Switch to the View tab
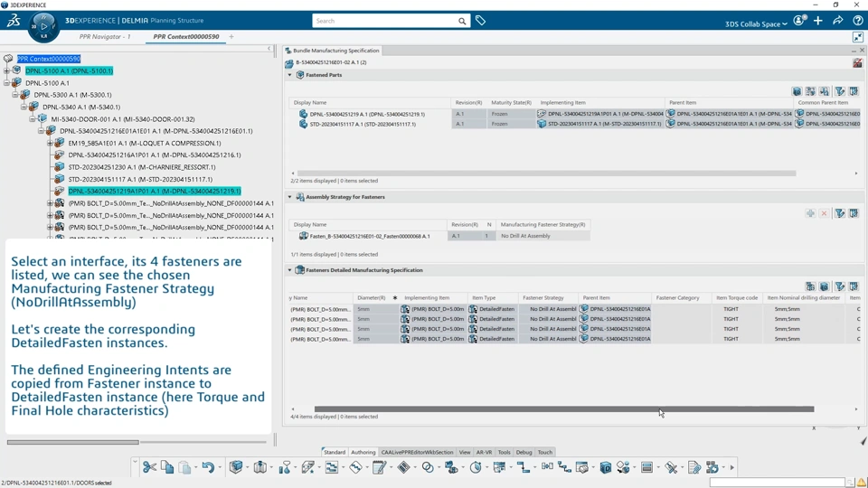 [x=465, y=452]
